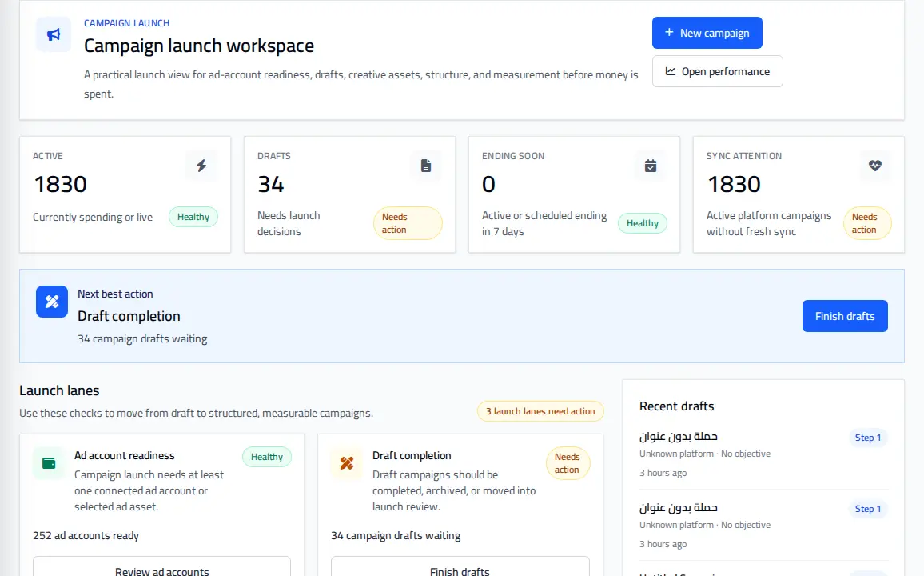
Task: Click the 3 launch lanes need action badge
Action: pyautogui.click(x=540, y=411)
